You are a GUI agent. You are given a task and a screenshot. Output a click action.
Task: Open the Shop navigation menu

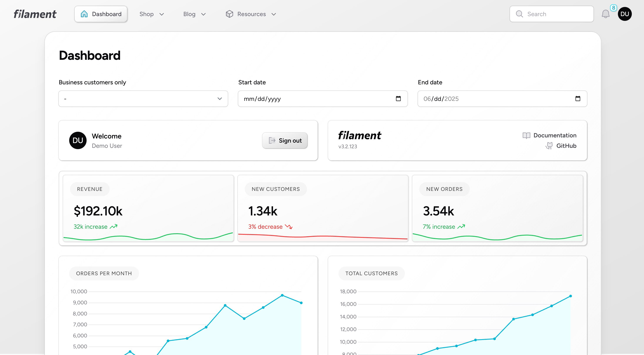point(151,14)
